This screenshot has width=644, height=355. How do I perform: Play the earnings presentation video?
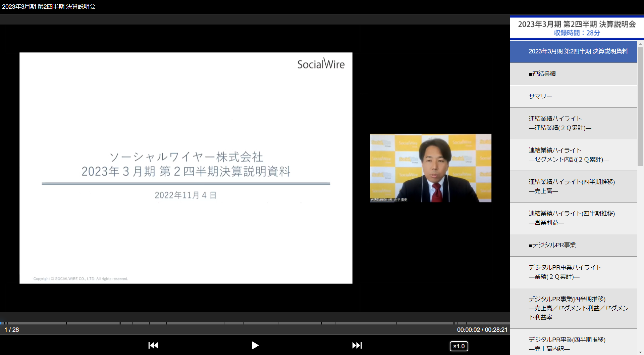tap(255, 345)
